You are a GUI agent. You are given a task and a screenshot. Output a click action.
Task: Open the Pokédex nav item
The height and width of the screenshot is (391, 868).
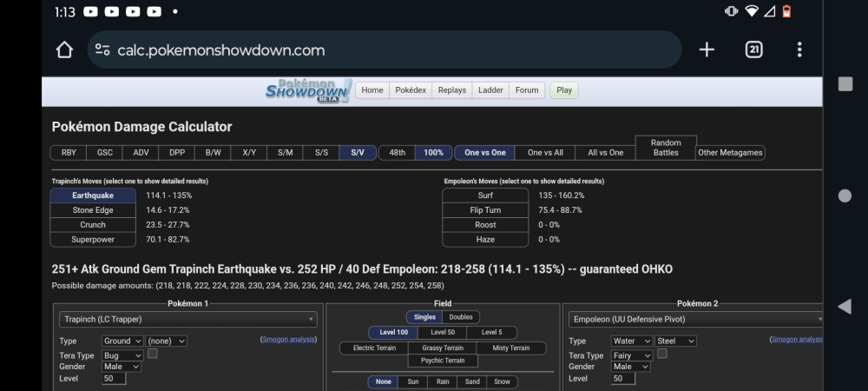[x=411, y=90]
